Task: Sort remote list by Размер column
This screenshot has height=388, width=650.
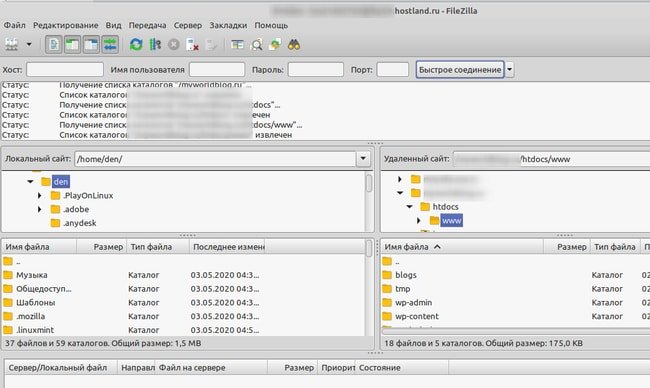Action: click(567, 247)
